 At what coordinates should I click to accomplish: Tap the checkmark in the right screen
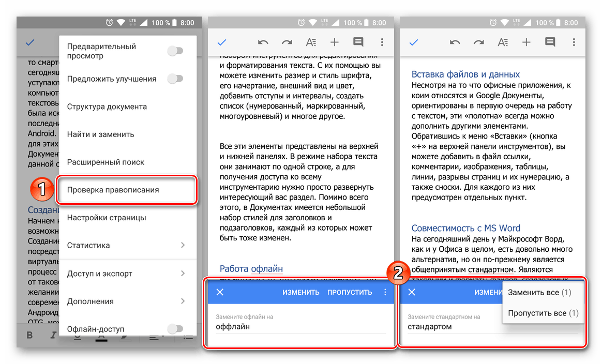(414, 42)
